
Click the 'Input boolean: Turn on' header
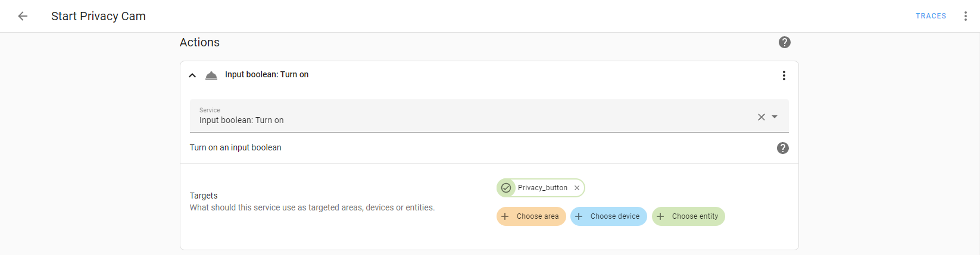click(x=267, y=75)
